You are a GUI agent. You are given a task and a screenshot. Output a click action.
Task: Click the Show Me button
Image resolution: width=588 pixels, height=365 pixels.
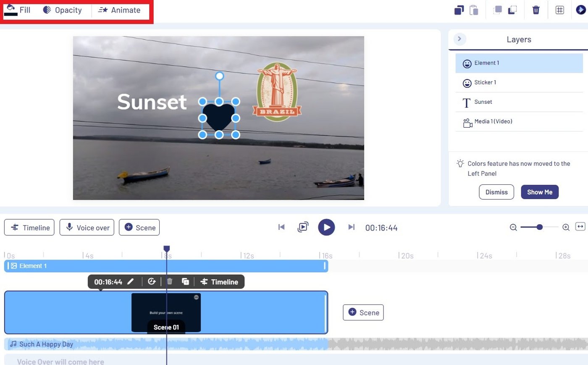(540, 192)
